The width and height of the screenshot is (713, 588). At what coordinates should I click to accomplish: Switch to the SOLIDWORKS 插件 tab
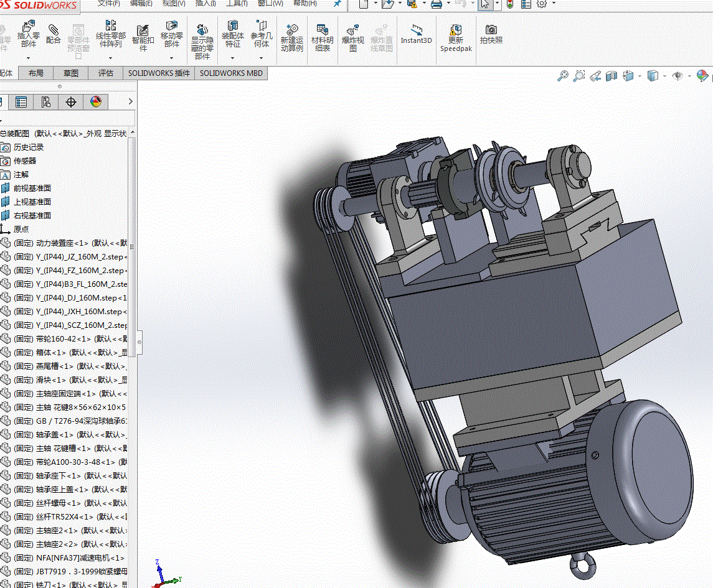[x=159, y=73]
